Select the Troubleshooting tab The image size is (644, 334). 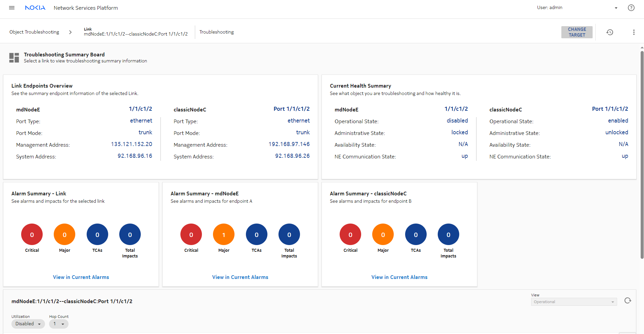(216, 32)
